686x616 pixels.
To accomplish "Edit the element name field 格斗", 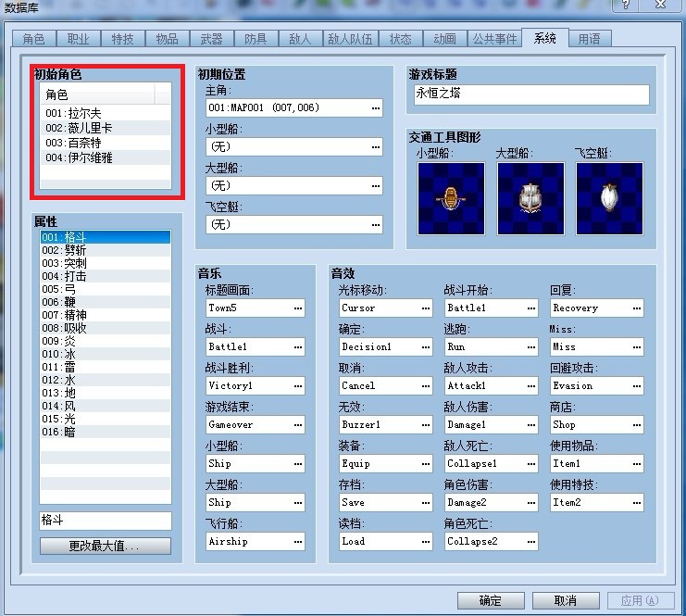I will 106,521.
